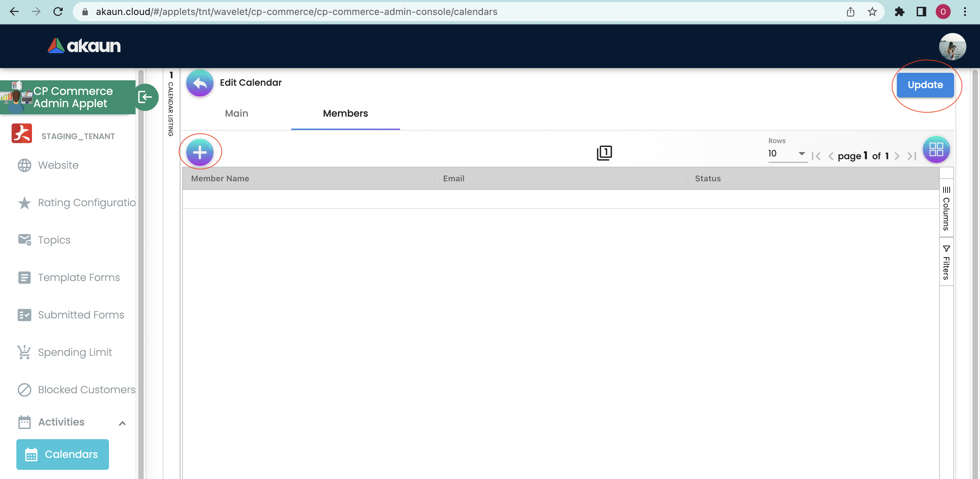980x479 pixels.
Task: Add a new member with plus icon
Action: click(200, 152)
